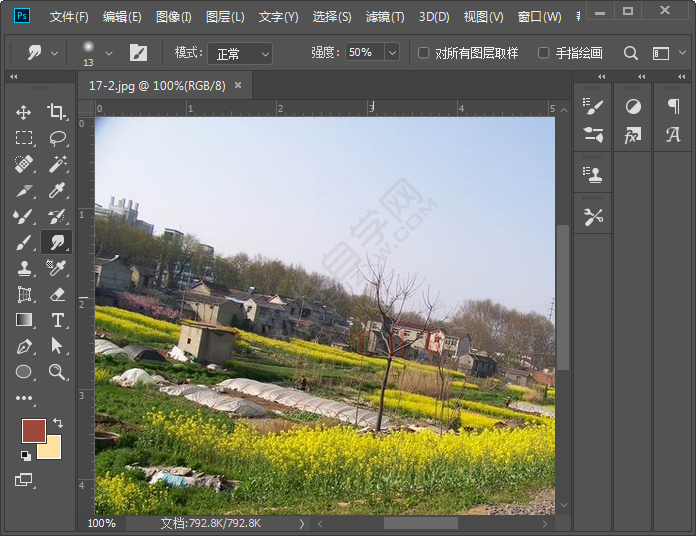Select the Eraser tool
The height and width of the screenshot is (536, 696).
click(57, 295)
